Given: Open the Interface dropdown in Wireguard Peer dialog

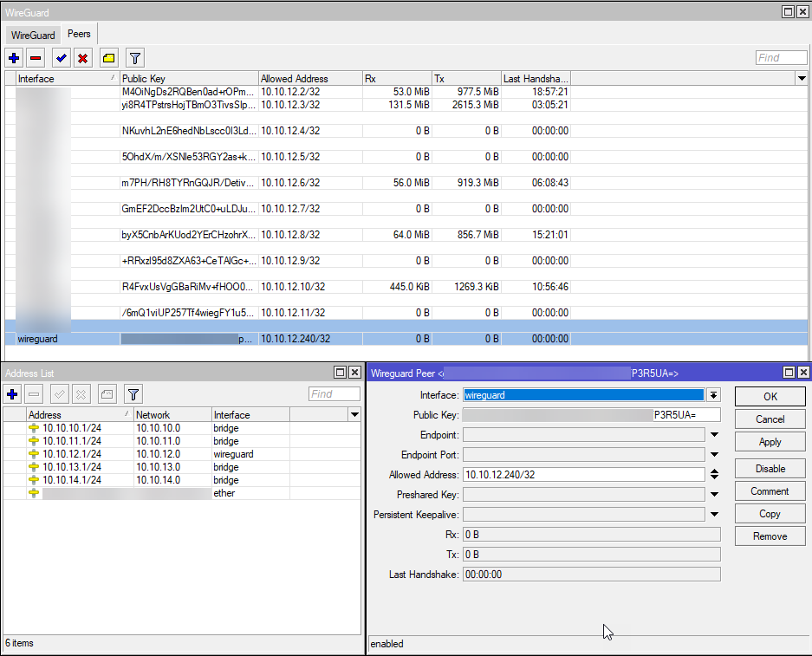Looking at the screenshot, I should 714,395.
